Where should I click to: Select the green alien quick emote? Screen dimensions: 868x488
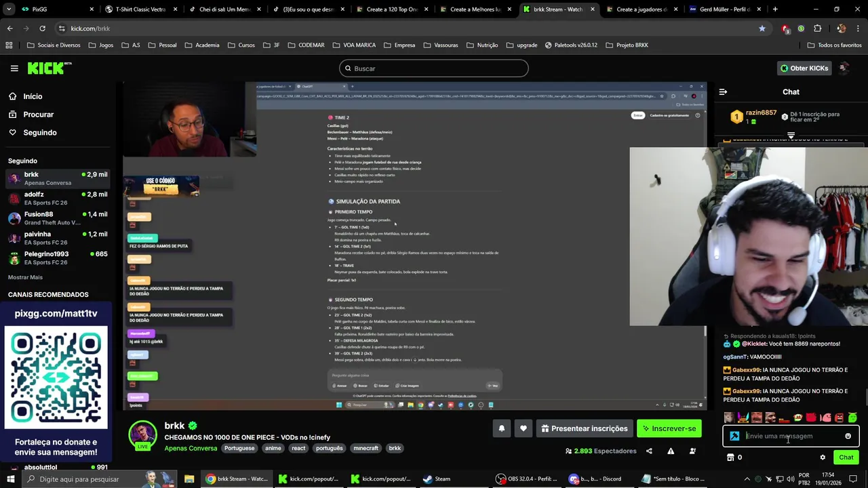click(852, 418)
